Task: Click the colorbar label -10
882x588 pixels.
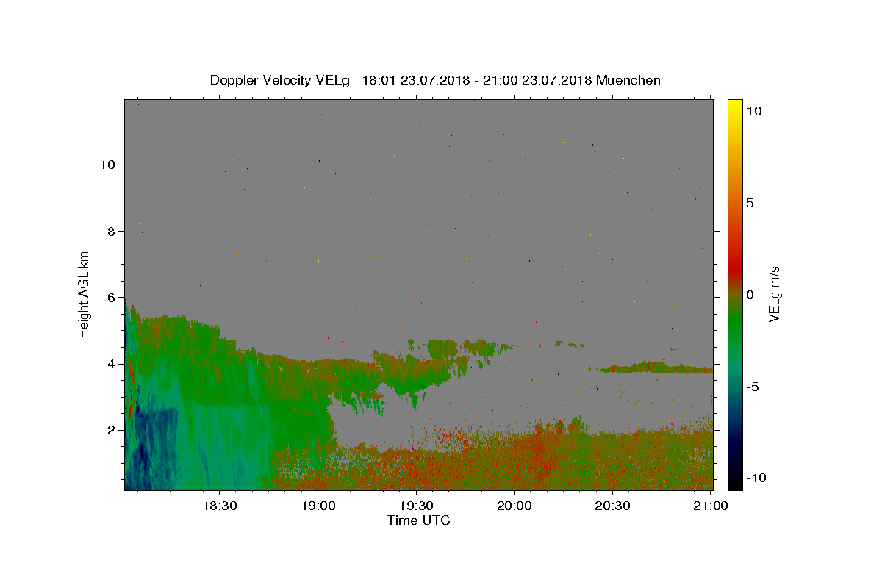Action: (x=756, y=478)
